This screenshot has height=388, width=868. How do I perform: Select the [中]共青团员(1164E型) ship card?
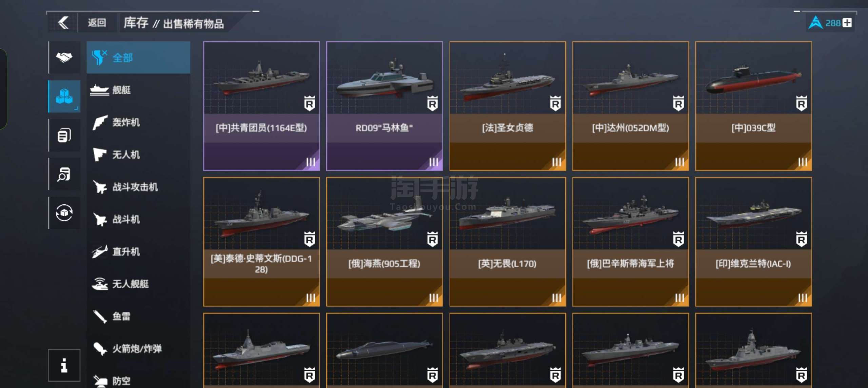(x=261, y=106)
